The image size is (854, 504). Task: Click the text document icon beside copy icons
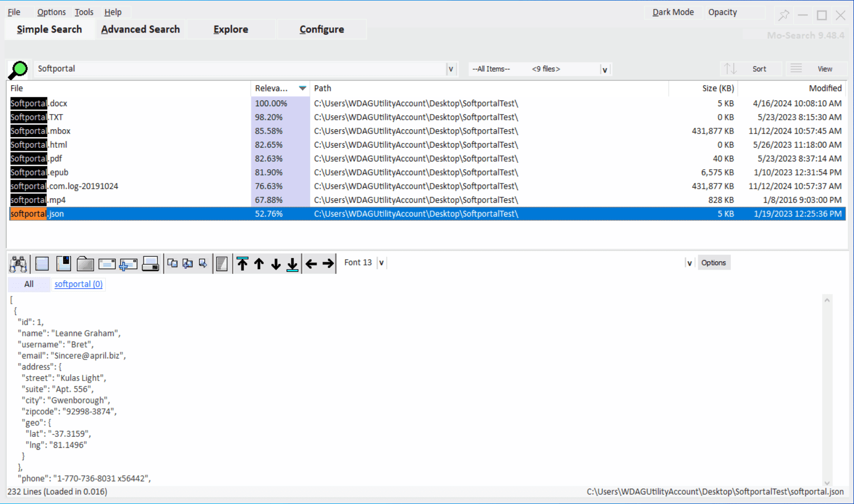click(222, 263)
